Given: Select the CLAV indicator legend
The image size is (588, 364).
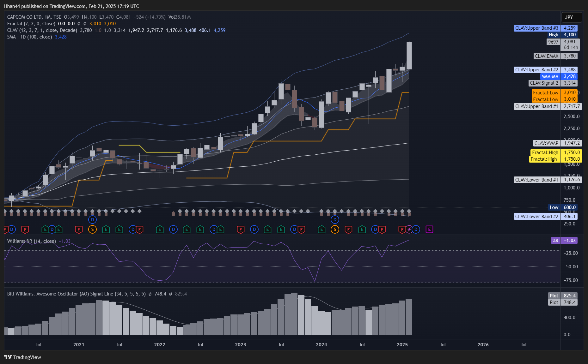Looking at the screenshot, I should pos(42,30).
